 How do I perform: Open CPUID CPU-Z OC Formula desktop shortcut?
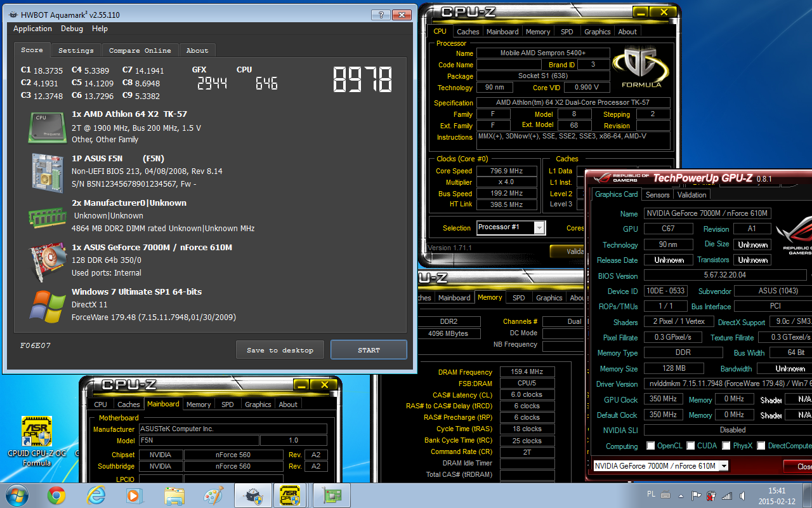[36, 442]
